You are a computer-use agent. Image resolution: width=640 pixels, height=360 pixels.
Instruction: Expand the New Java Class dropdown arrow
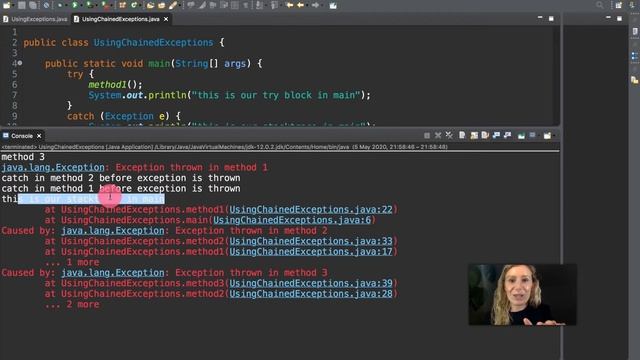pyautogui.click(x=140, y=6)
